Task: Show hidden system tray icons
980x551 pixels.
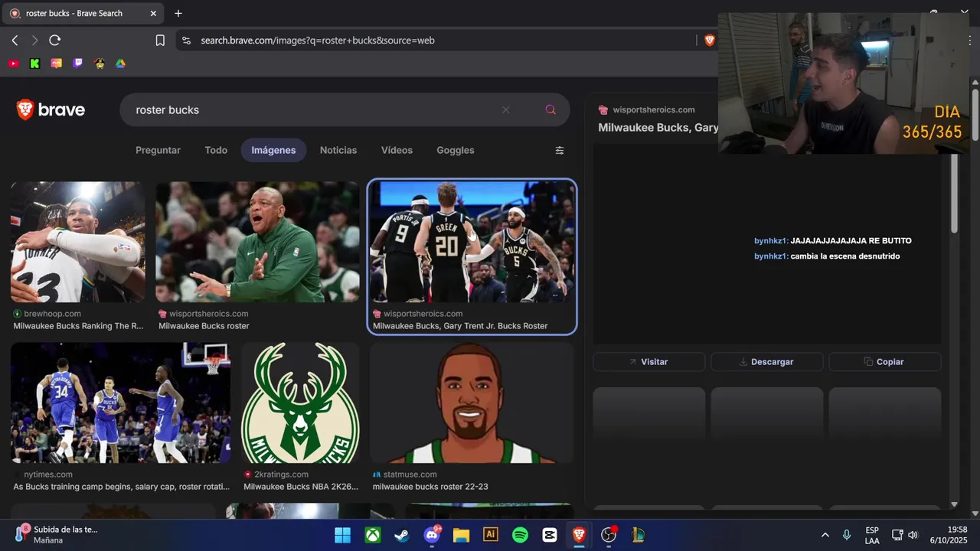Action: [825, 535]
